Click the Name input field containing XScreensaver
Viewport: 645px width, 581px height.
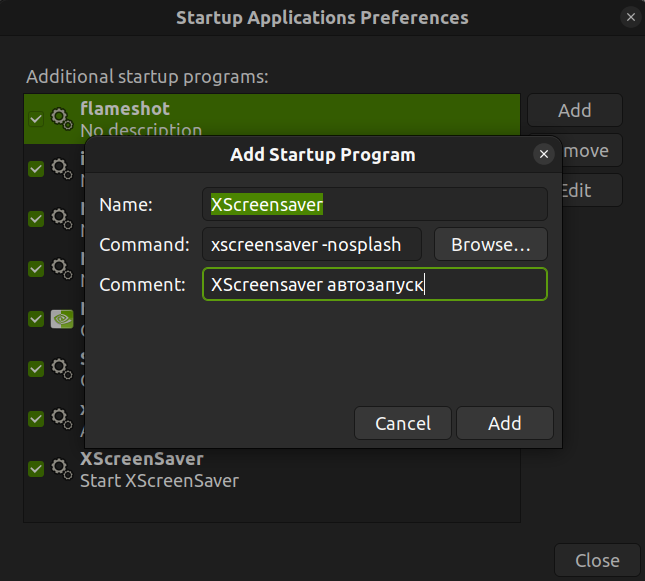[x=375, y=205]
